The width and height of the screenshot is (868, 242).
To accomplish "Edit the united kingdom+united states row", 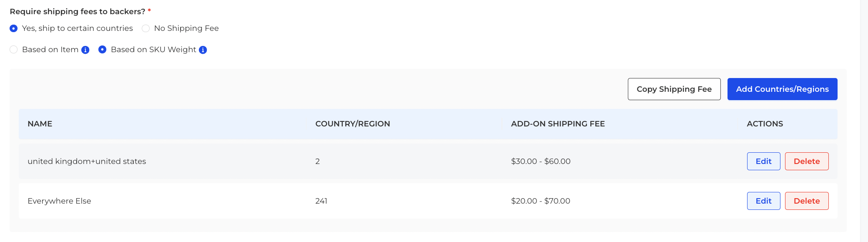I will coord(764,161).
